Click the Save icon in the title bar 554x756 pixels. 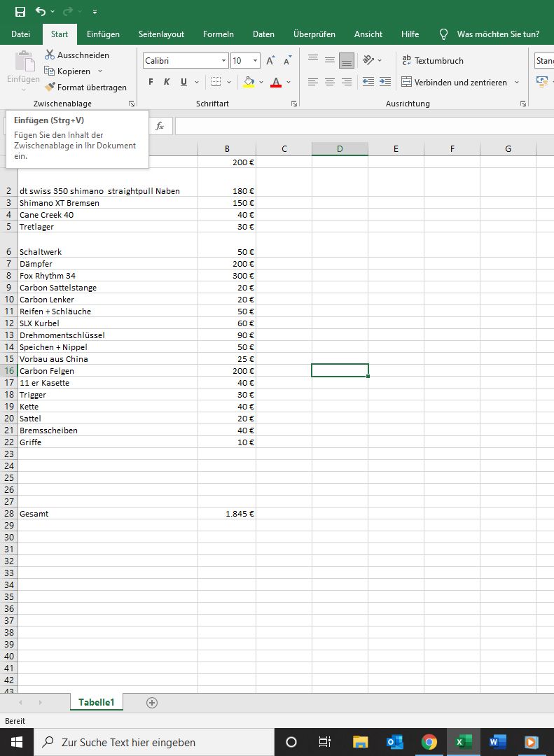[20, 11]
